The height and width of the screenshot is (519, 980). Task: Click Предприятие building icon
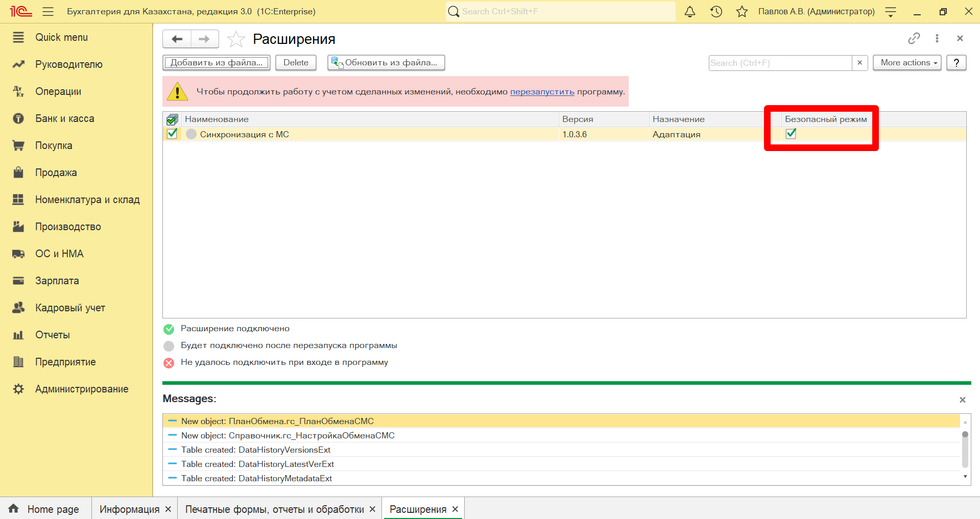click(18, 362)
